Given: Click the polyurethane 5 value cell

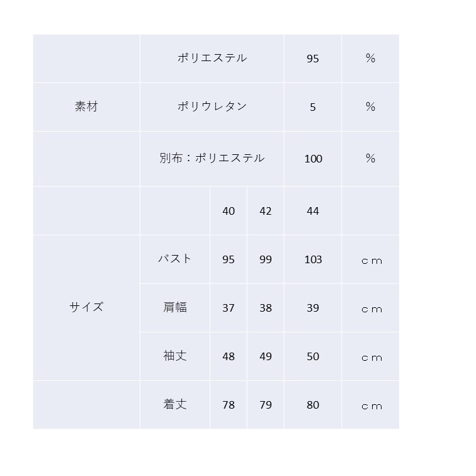Looking at the screenshot, I should 313,107.
